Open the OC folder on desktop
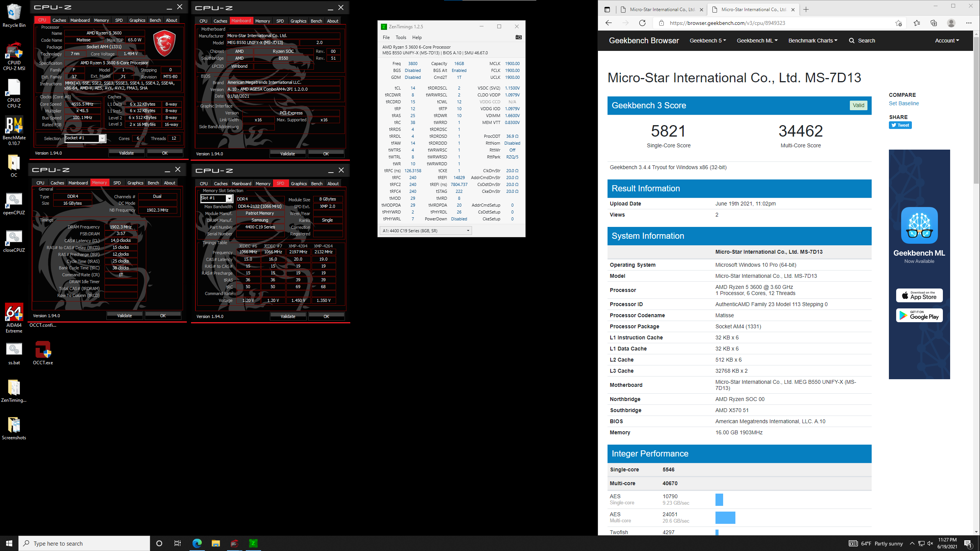 [x=14, y=166]
